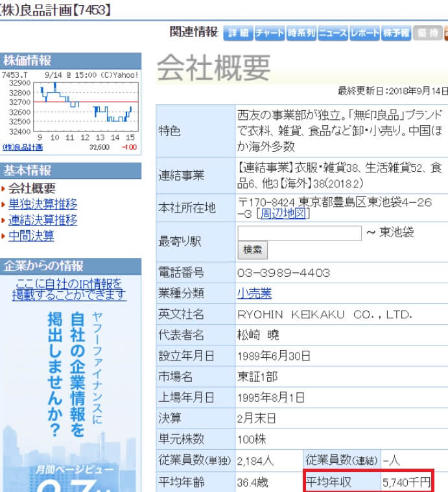Click the greyed 優待 tab
The height and width of the screenshot is (492, 448).
click(x=428, y=33)
